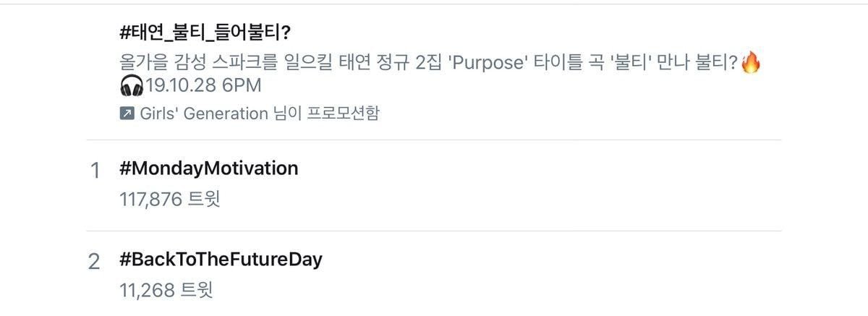The image size is (868, 316).
Task: Open the #BackToTheFutureDay trend
Action: (221, 260)
